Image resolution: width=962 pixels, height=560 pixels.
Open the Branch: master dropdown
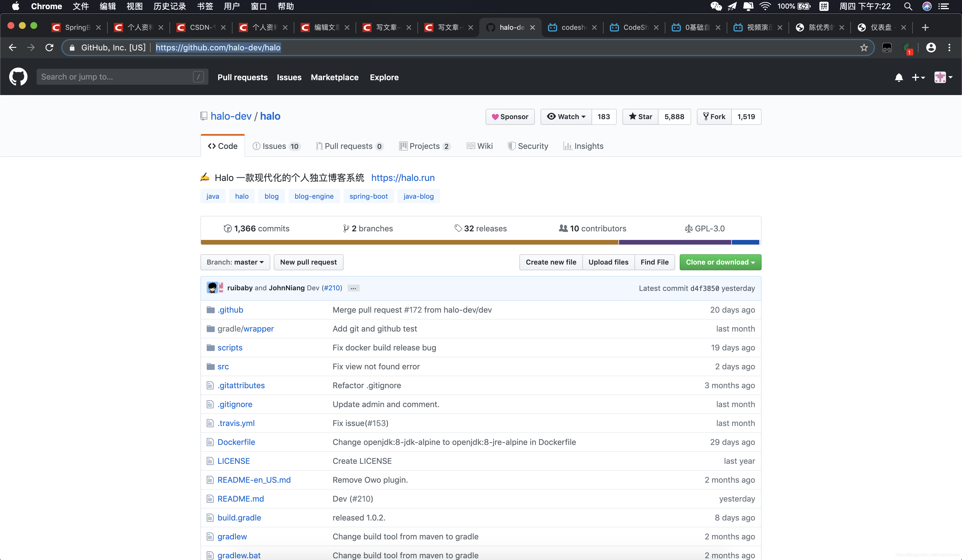(235, 262)
